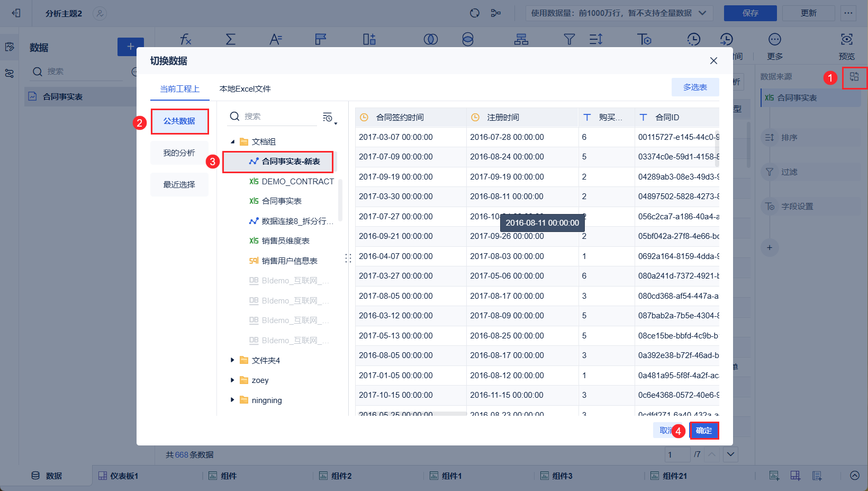Expand the ningning folder
This screenshot has width=868, height=491.
click(x=232, y=400)
